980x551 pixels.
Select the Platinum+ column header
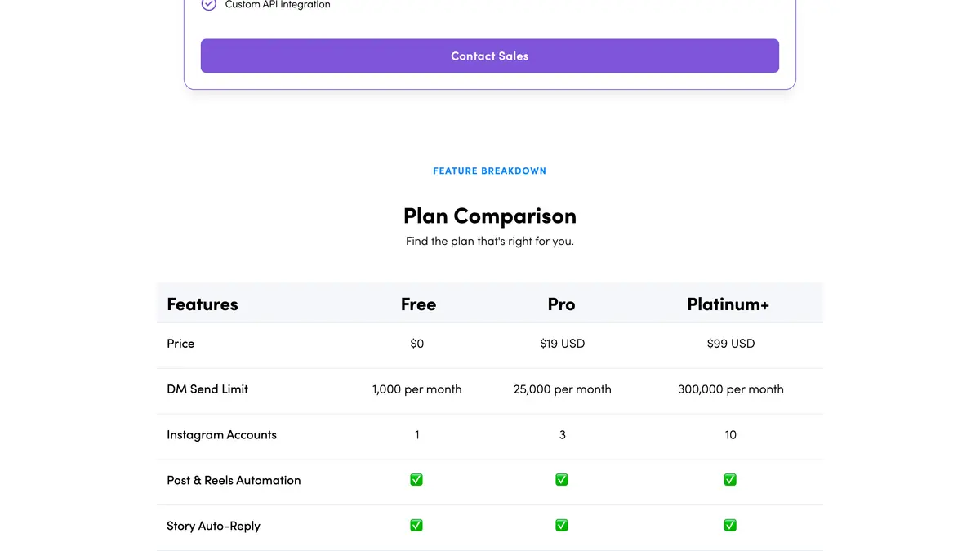[728, 304]
